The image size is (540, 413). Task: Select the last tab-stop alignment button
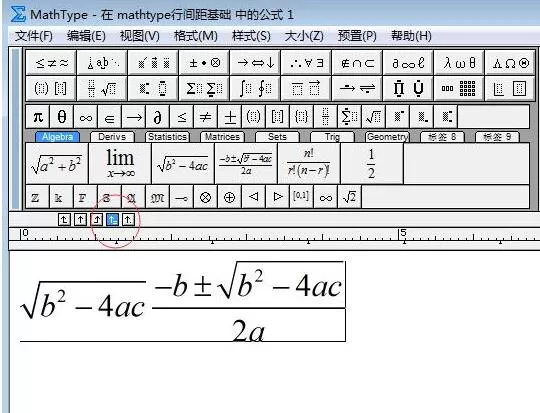(x=128, y=219)
